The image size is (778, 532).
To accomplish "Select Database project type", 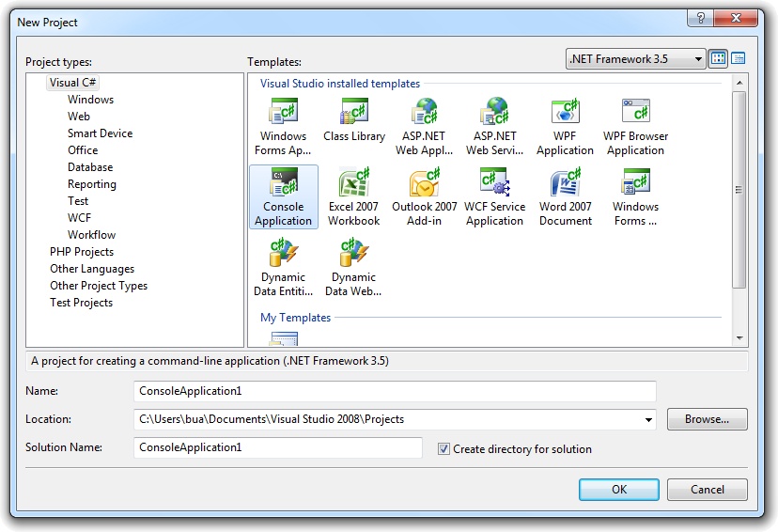I will click(90, 166).
